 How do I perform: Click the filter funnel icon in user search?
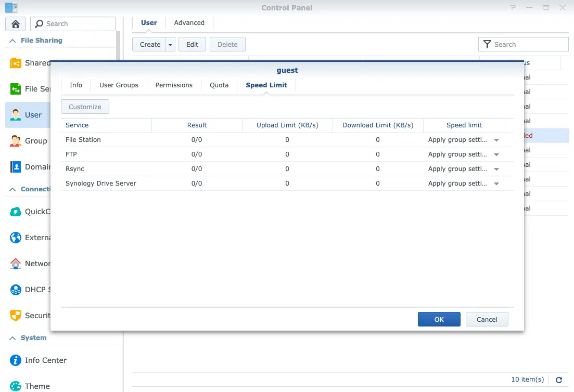(x=487, y=44)
